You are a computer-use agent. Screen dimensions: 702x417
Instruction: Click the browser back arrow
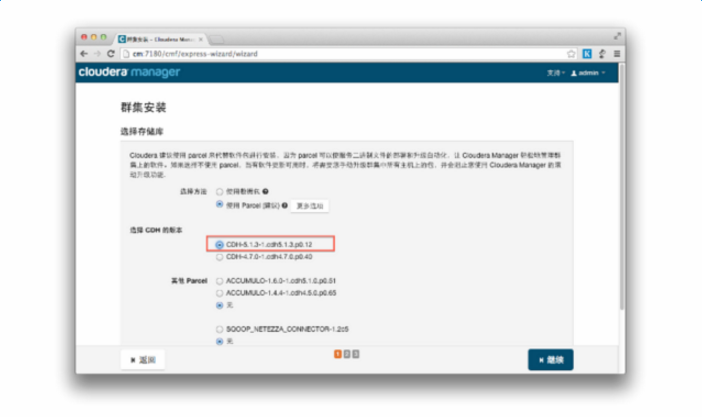(84, 53)
